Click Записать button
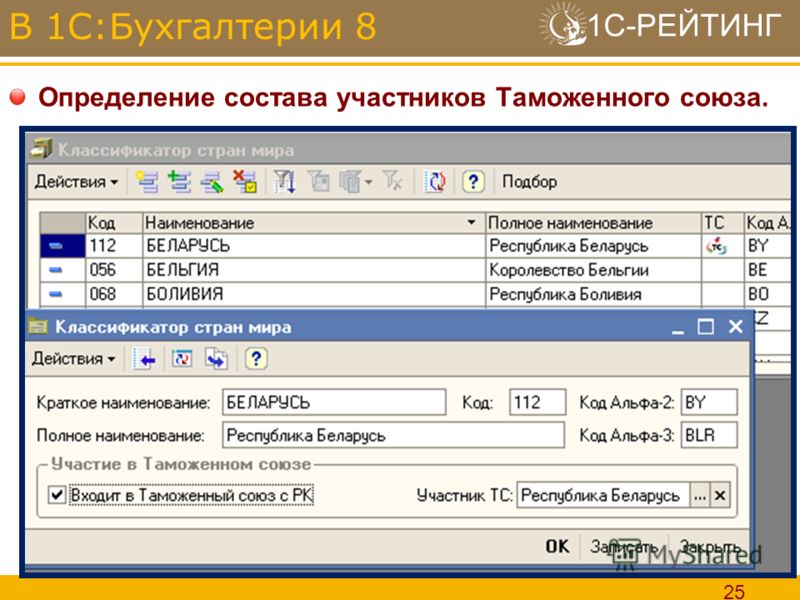This screenshot has width=800, height=600. pos(623,546)
